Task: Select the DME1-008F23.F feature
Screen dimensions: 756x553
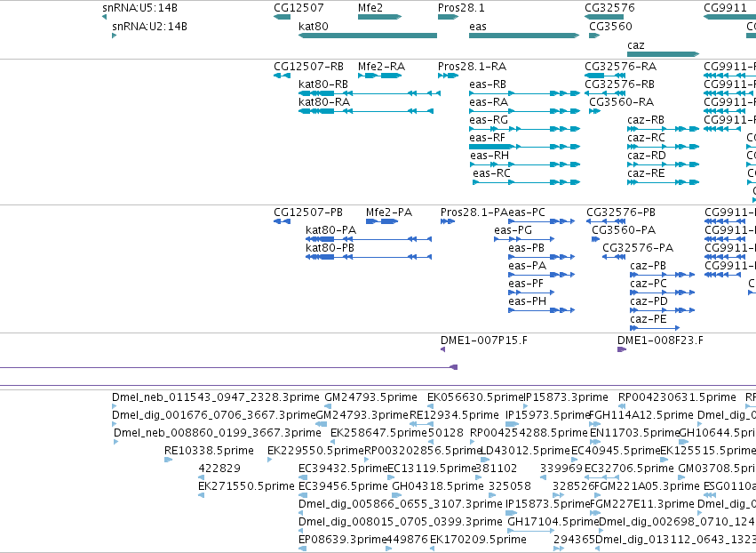Action: 622,349
